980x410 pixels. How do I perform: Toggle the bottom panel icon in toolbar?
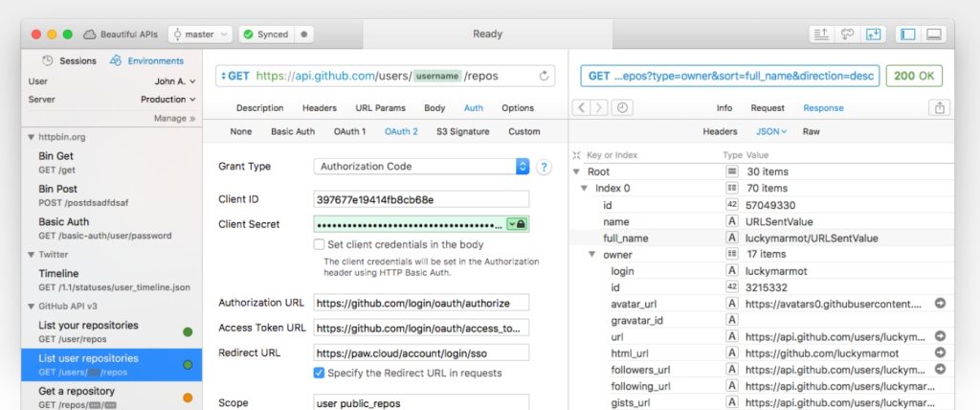click(x=934, y=34)
